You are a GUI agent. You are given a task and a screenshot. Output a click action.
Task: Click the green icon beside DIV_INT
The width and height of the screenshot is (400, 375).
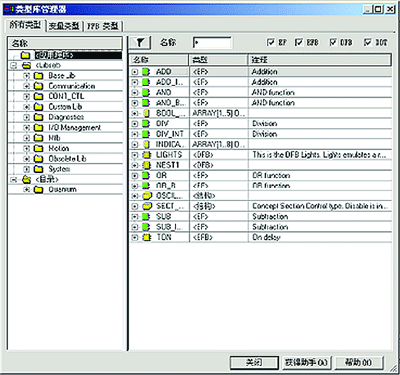[x=146, y=134]
